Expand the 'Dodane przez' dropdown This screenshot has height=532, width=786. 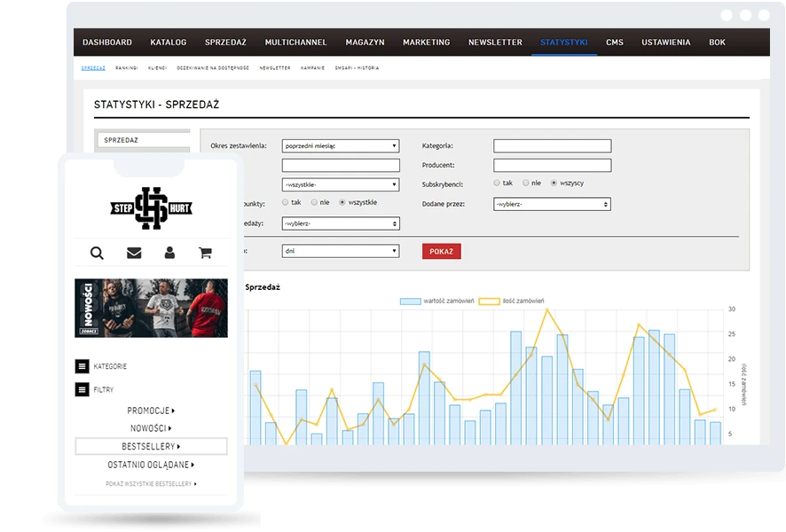click(552, 204)
